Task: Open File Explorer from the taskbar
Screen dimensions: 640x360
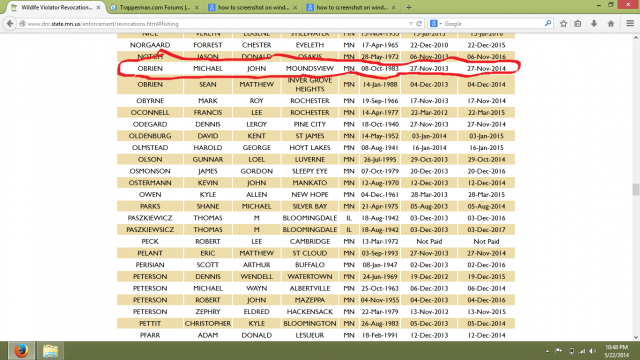Action: tap(51, 351)
